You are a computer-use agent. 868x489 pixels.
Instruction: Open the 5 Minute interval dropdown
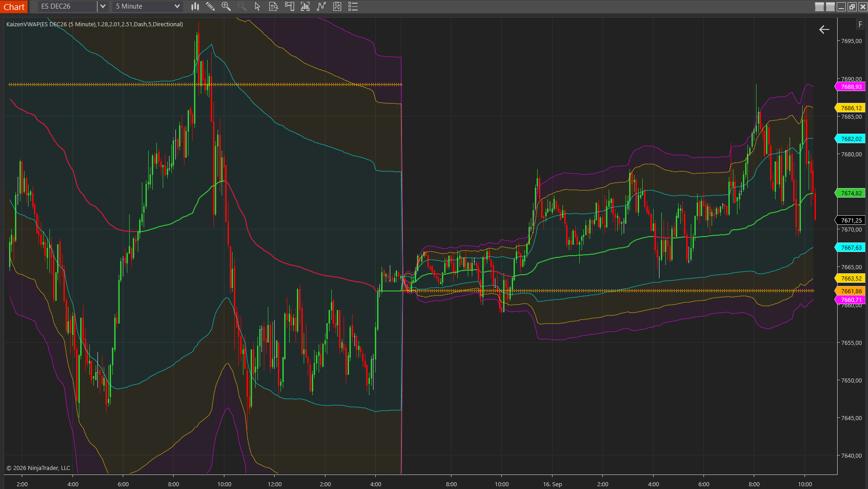pos(148,6)
